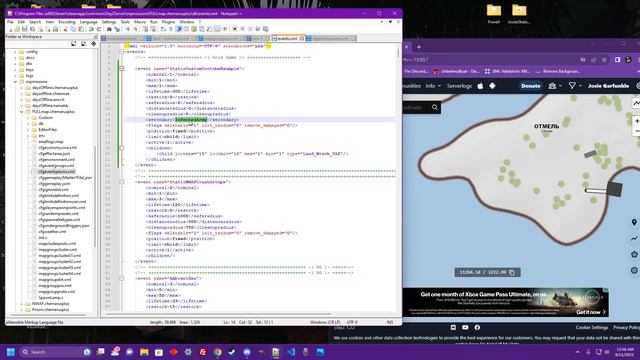Click the Save icon in Notepad++ toolbar
Image resolution: width=640 pixels, height=360 pixels.
24,29
